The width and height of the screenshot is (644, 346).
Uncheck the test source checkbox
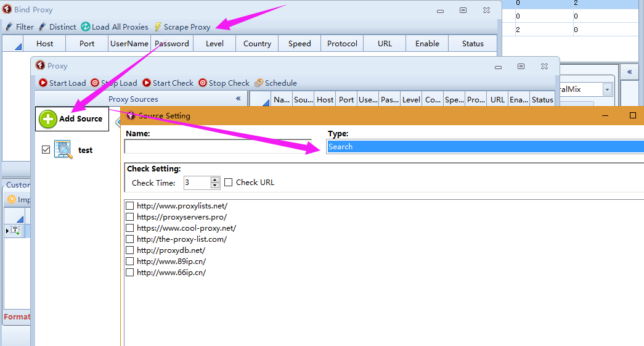tap(46, 150)
